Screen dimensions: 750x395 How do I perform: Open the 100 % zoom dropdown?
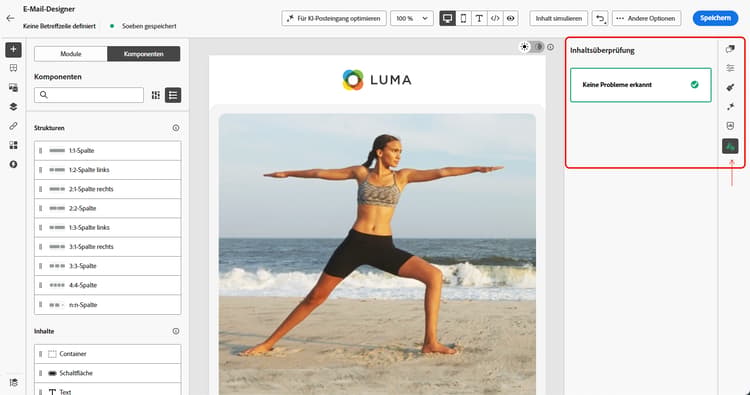(411, 18)
